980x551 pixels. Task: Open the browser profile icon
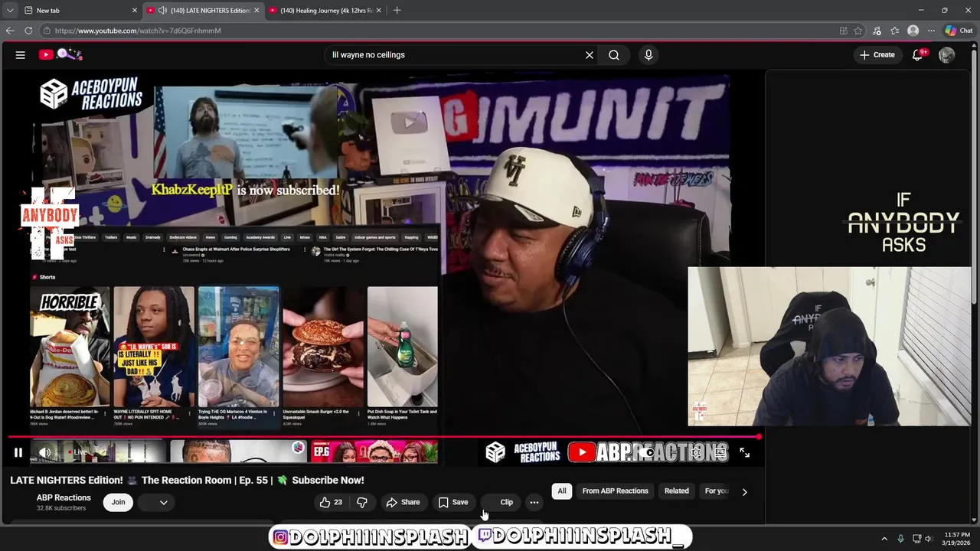pyautogui.click(x=913, y=31)
